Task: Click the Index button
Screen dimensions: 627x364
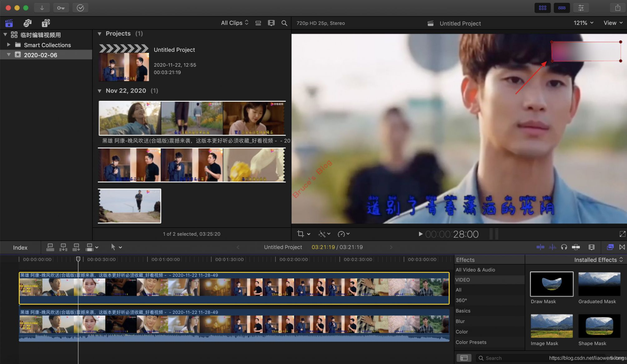Action: tap(20, 248)
